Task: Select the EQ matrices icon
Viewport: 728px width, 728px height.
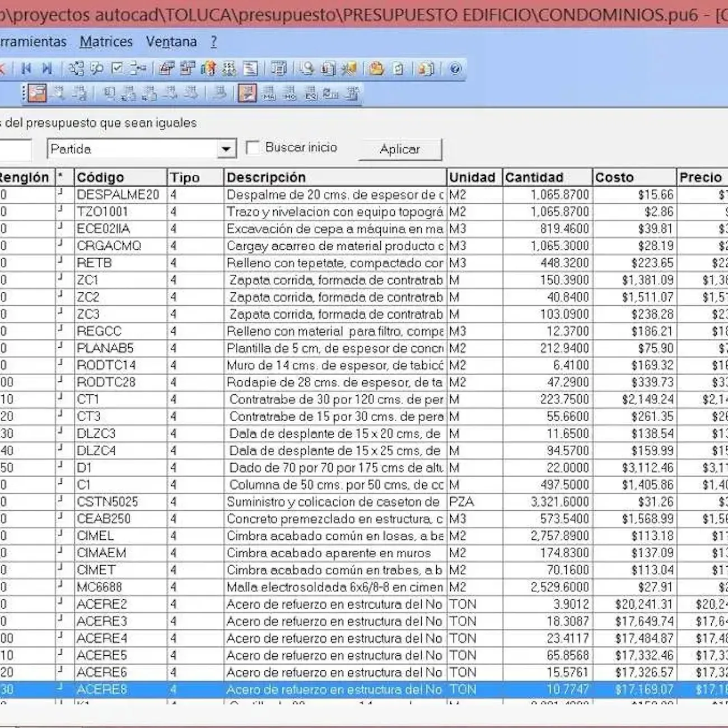Action: click(311, 94)
